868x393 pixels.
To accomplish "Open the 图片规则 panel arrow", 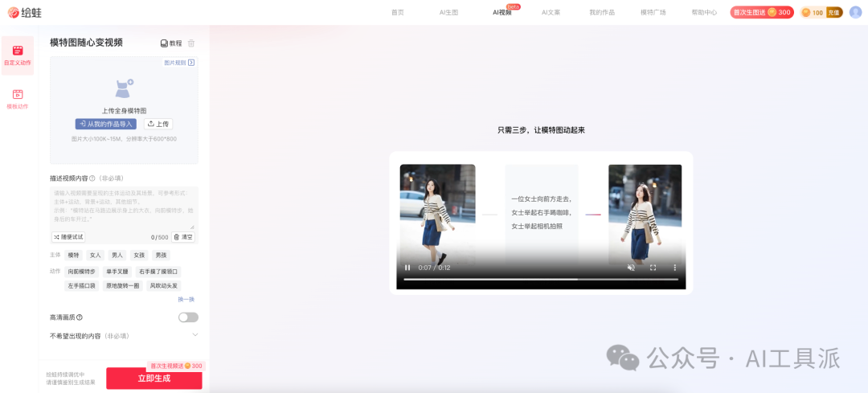I will pos(191,63).
